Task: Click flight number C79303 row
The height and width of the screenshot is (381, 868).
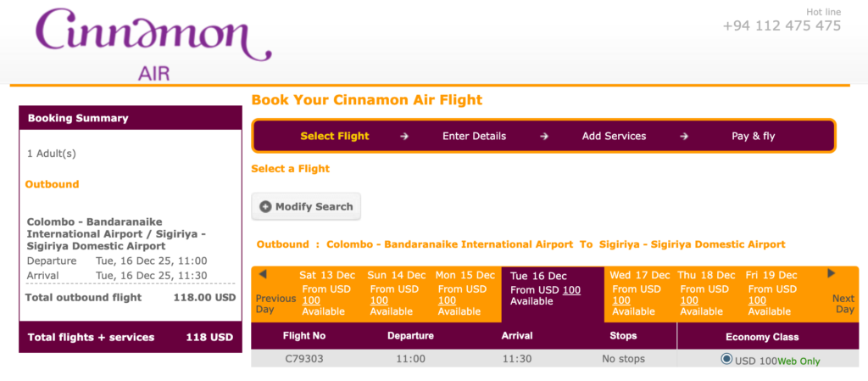Action: 304,360
